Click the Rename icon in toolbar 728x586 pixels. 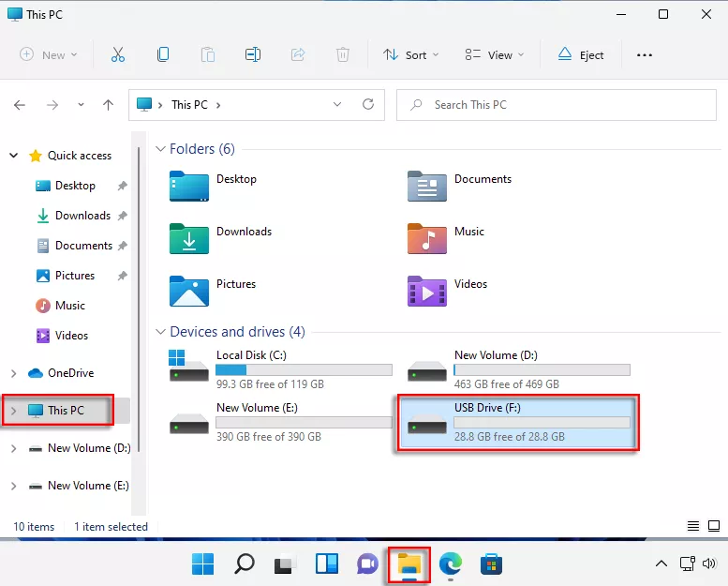[x=252, y=54]
